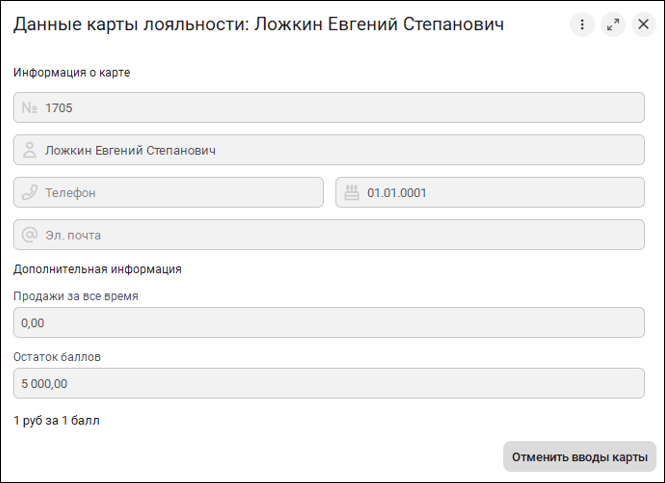This screenshot has height=483, width=665.
Task: Click the Остаток баллов value field
Action: click(329, 383)
